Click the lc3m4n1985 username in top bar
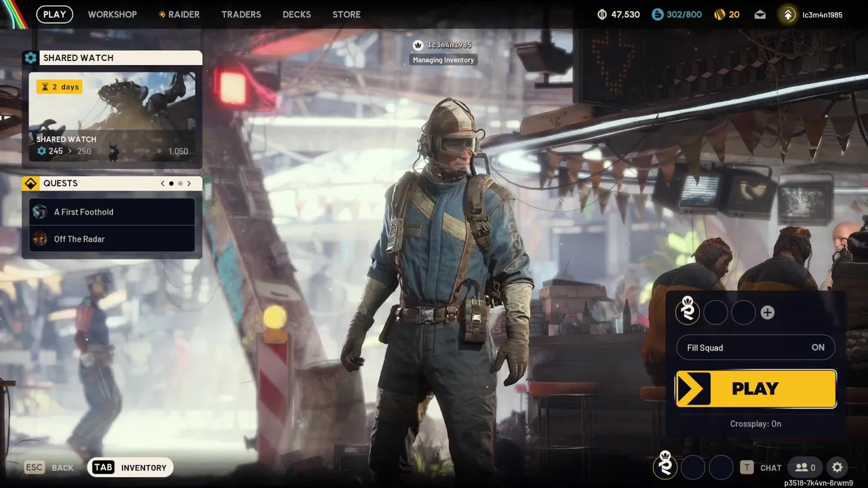The image size is (868, 488). 823,15
